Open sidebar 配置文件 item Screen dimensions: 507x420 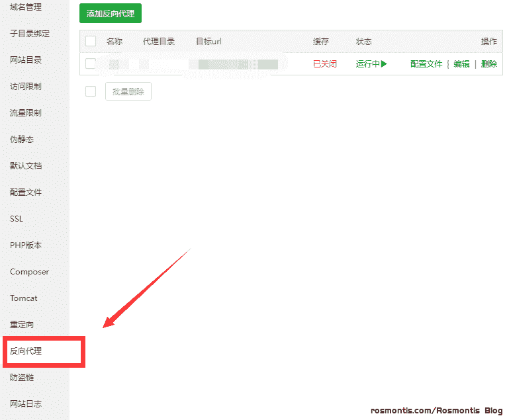pyautogui.click(x=26, y=192)
